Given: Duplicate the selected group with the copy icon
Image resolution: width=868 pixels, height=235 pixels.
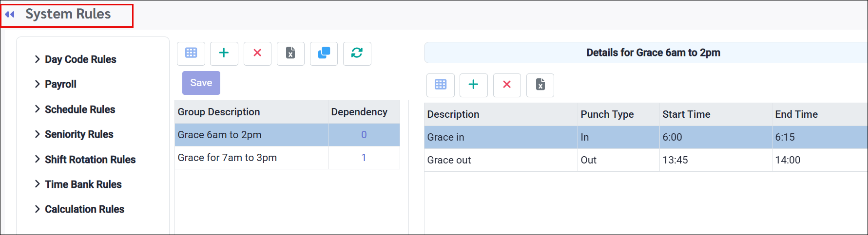Looking at the screenshot, I should click(x=324, y=53).
